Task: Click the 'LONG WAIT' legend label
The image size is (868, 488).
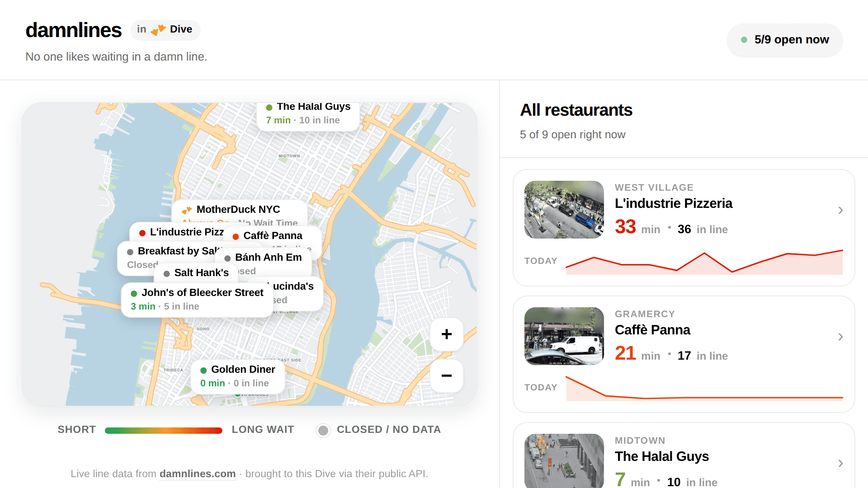Action: [263, 430]
